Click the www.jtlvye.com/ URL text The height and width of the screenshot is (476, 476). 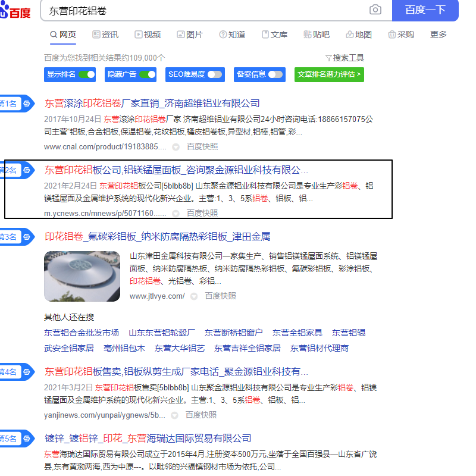pos(157,296)
